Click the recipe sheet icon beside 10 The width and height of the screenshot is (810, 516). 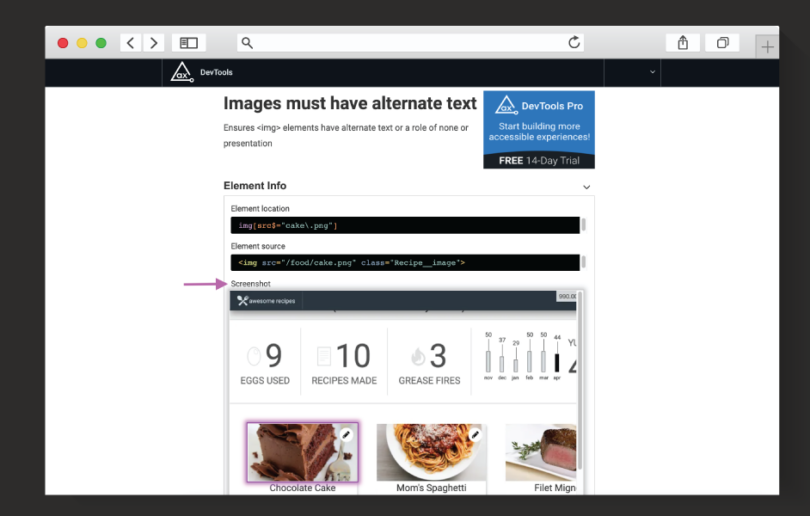[x=324, y=356]
